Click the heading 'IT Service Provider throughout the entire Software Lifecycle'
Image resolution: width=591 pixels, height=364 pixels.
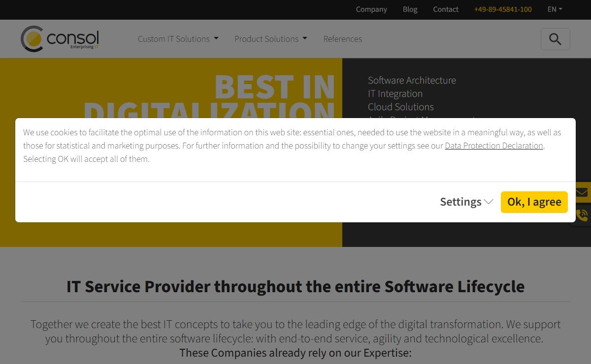295,286
